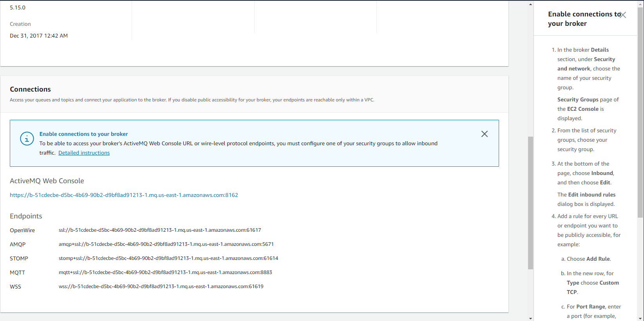Dismiss the Enable connections alert banner

484,134
